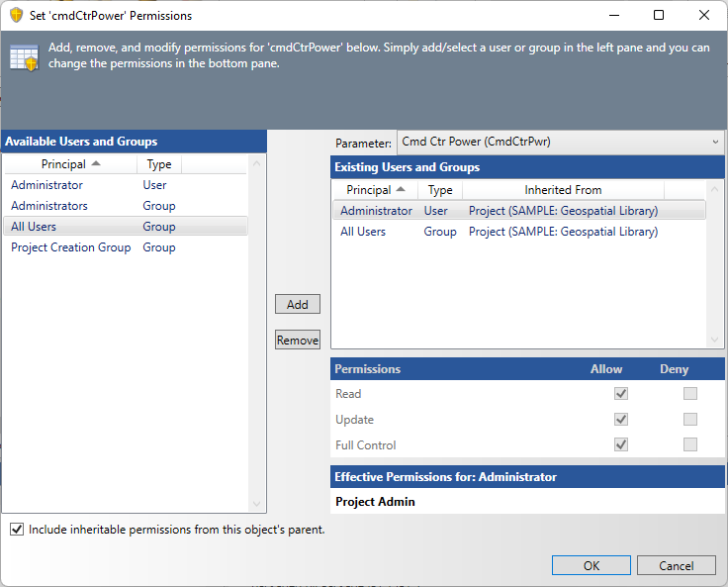This screenshot has width=728, height=587.
Task: Check the Deny box for Update
Action: pyautogui.click(x=690, y=420)
